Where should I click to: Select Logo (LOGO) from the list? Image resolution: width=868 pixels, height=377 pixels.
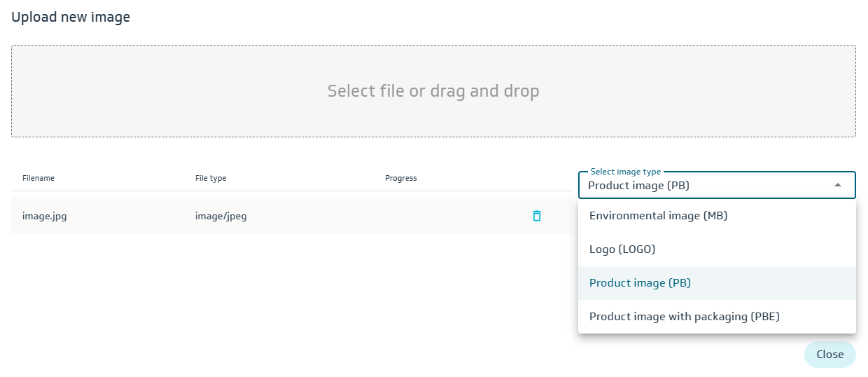(x=622, y=249)
